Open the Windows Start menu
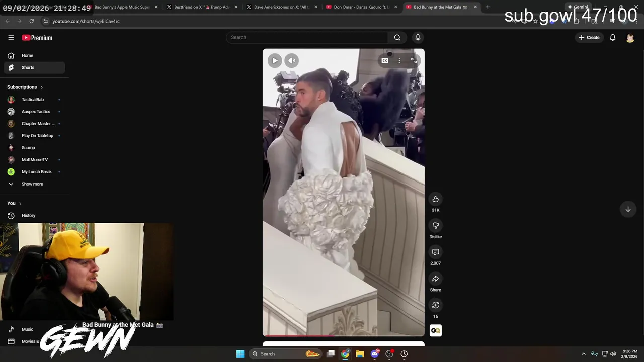The height and width of the screenshot is (362, 644). pos(240,354)
